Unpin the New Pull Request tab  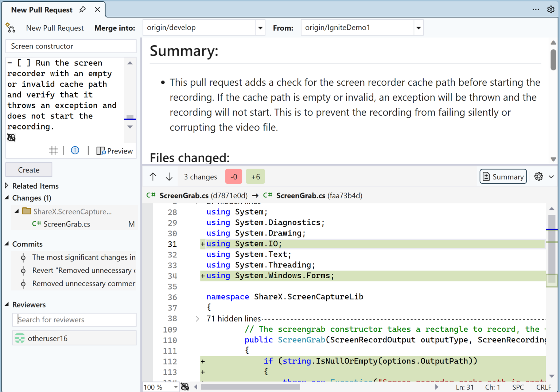82,9
